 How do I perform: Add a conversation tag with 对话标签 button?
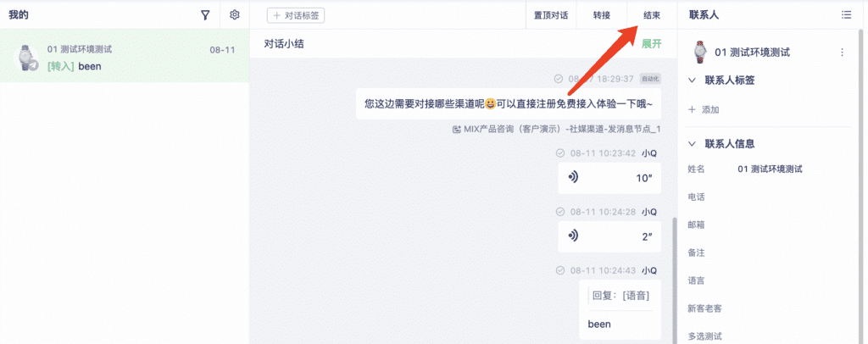(x=296, y=15)
